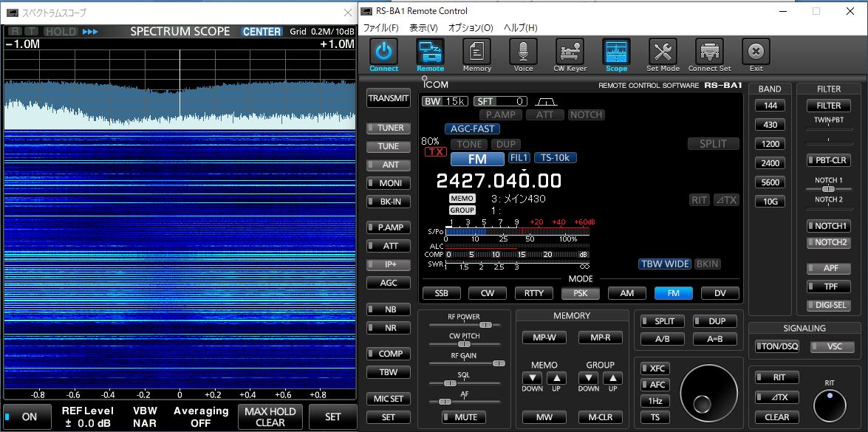Click the MEMO DOWN arrow
868x432 pixels.
(x=533, y=378)
